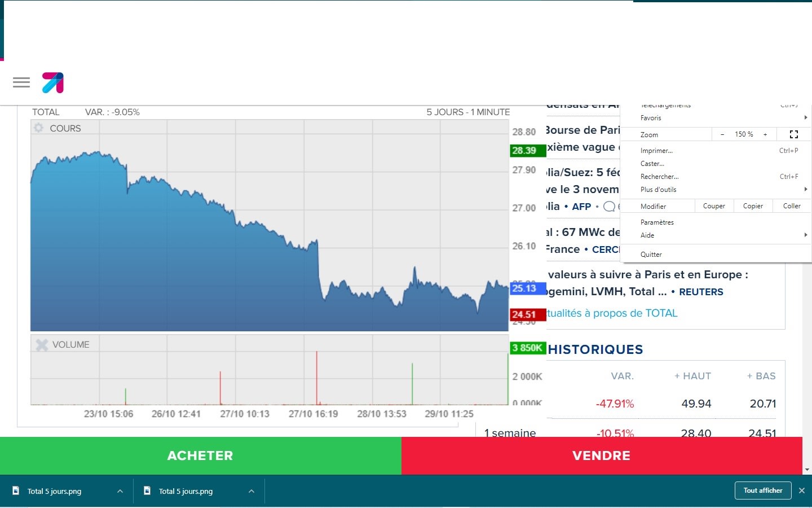Click the red VENDRE button
Viewport: 812px width, 508px height.
tap(602, 456)
